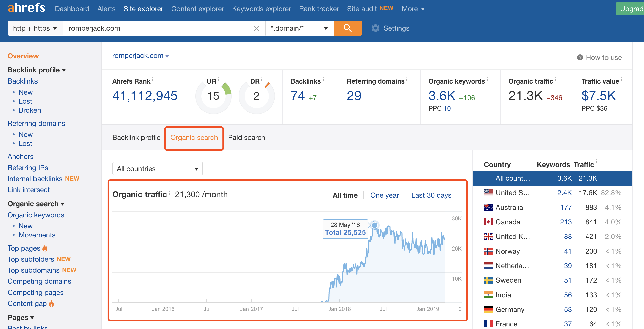This screenshot has width=644, height=329.
Task: Collapse the Backlink profile sidebar section
Action: pos(37,70)
